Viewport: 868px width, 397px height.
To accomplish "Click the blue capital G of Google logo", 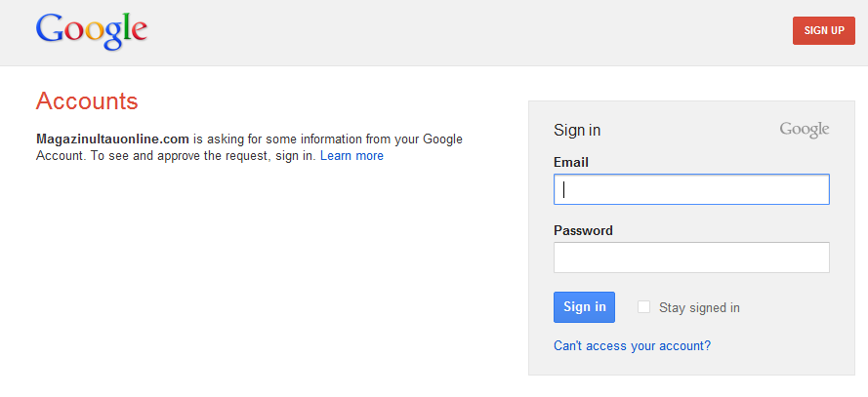I will point(49,28).
